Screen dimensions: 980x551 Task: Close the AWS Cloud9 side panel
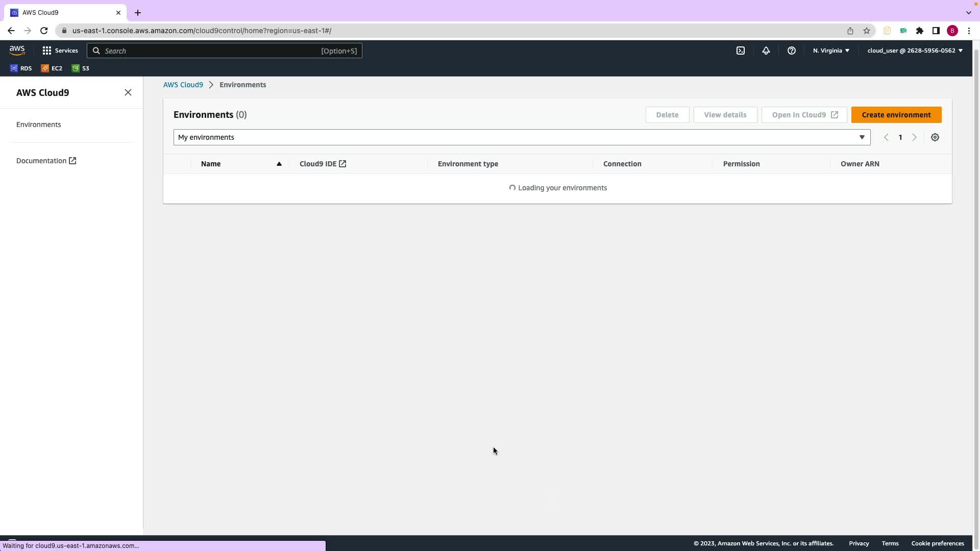[128, 92]
